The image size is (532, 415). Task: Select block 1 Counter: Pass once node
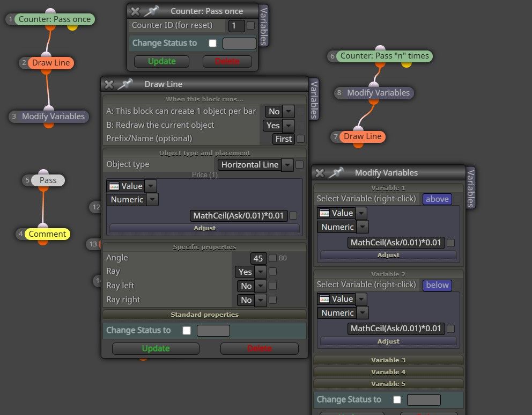click(x=54, y=19)
